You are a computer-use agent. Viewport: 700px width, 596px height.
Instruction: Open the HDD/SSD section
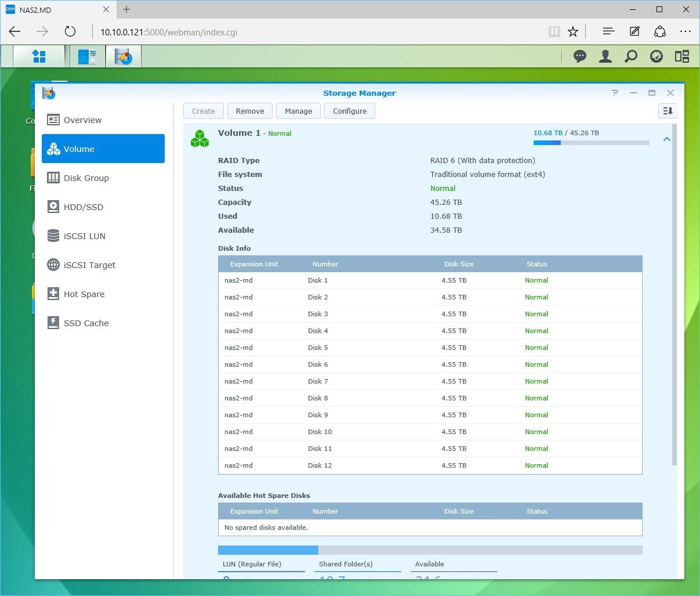click(x=103, y=207)
